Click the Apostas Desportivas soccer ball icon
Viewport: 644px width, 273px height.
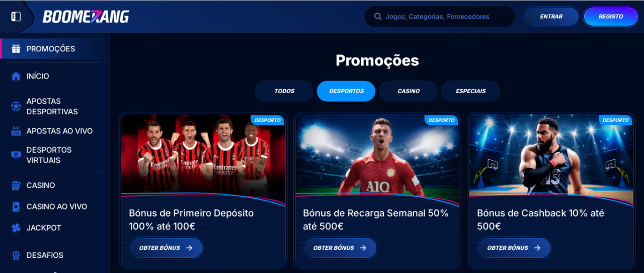(16, 106)
